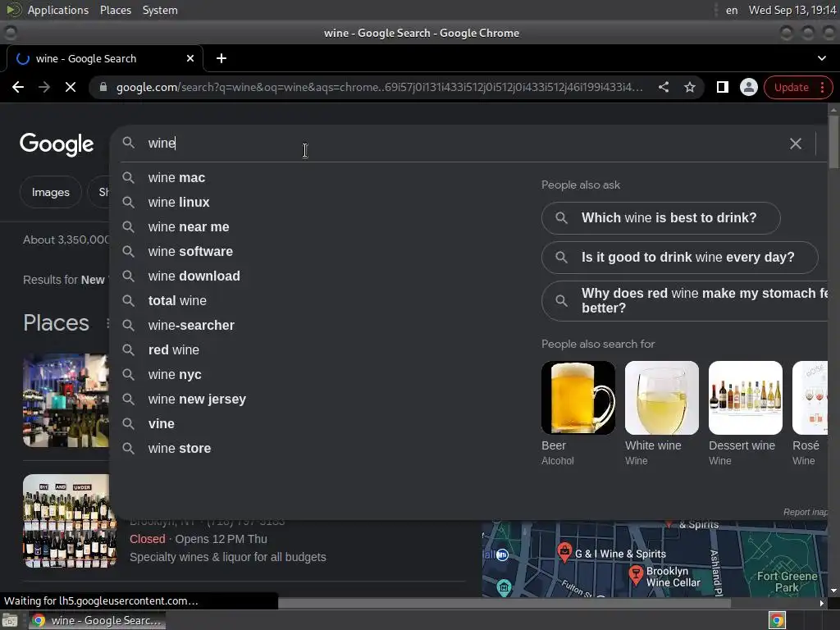Open the System menu
The height and width of the screenshot is (630, 840).
[x=160, y=10]
